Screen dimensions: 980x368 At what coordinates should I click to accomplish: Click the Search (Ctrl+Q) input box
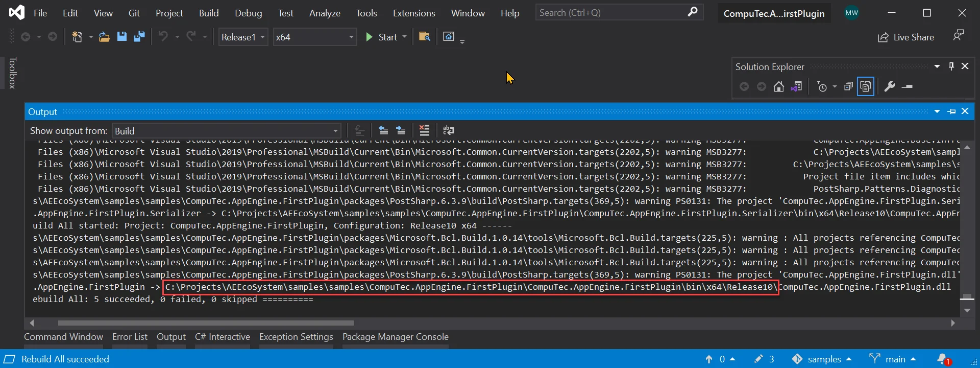(610, 13)
